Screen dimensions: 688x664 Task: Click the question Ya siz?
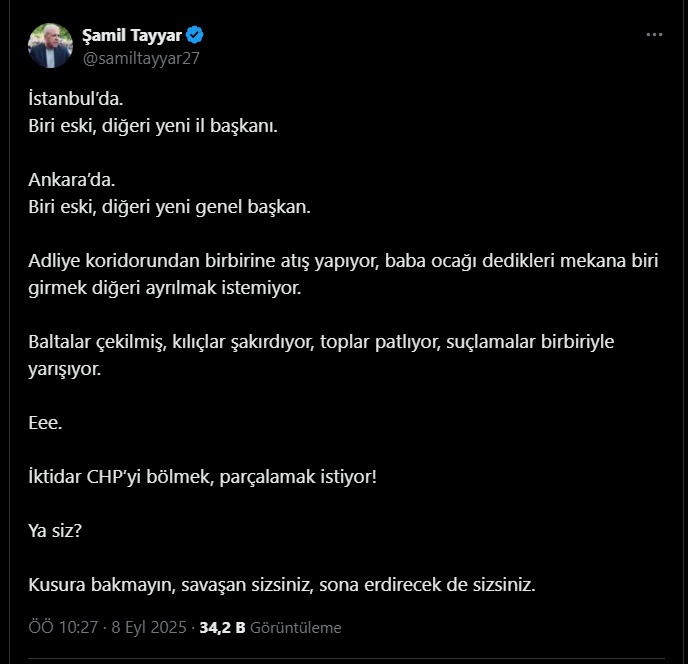[55, 531]
